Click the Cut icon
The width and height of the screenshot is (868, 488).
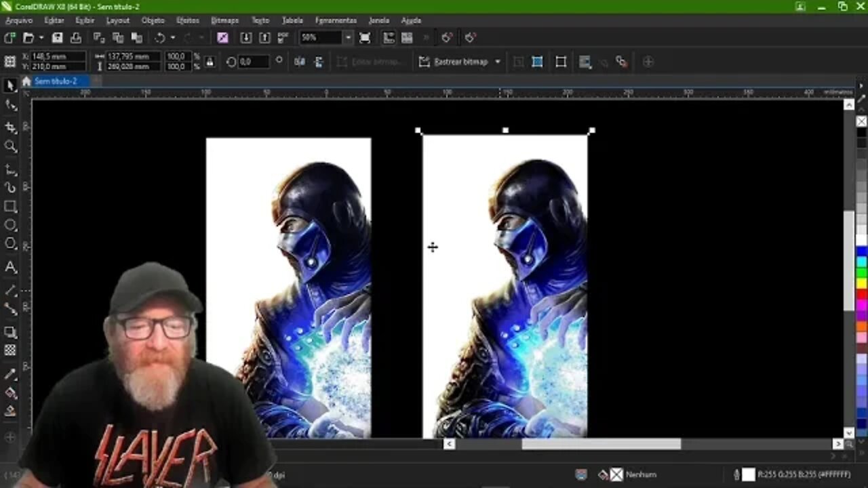click(x=99, y=38)
